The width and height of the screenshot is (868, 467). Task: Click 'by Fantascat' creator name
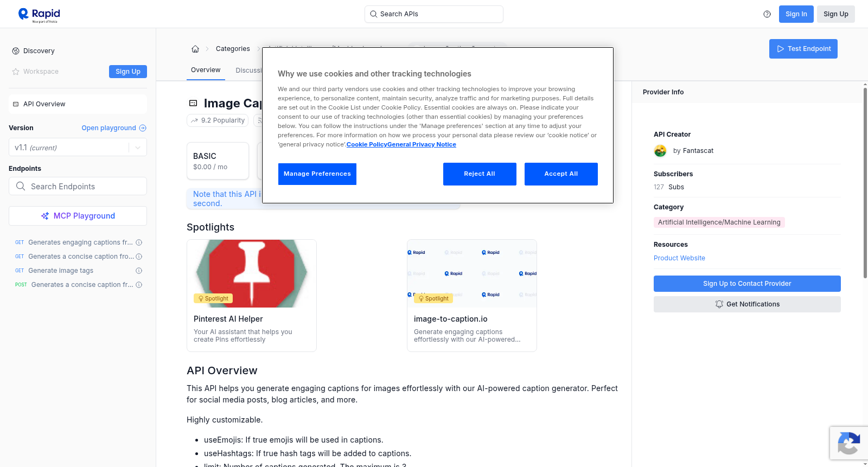click(693, 151)
